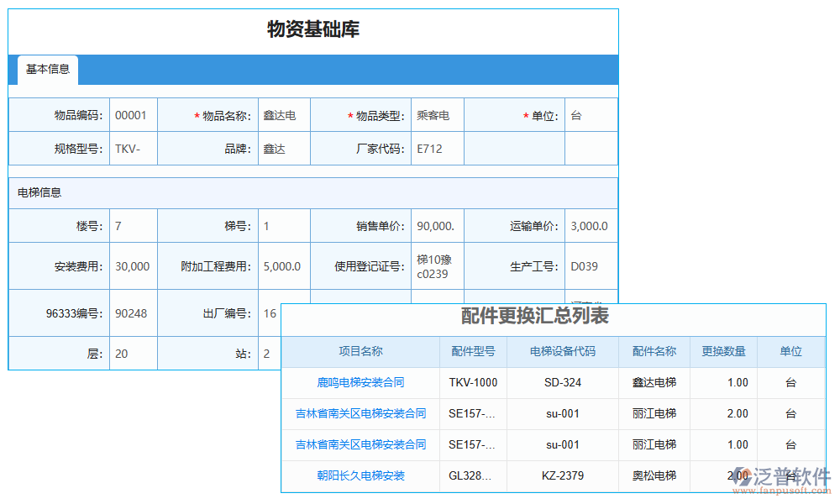Image resolution: width=840 pixels, height=504 pixels.
Task: Select the 物品名称 field containing 鑫达电
Action: (x=284, y=114)
